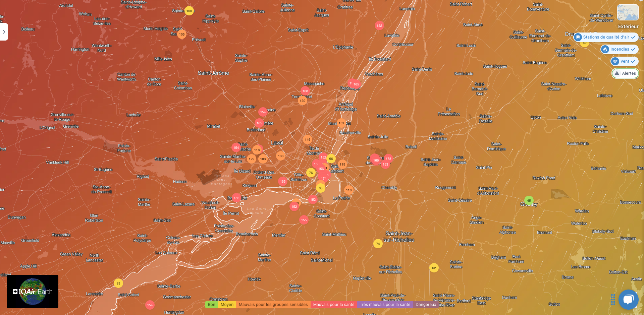
Task: Click the yellow station marker 83
Action: (118, 283)
